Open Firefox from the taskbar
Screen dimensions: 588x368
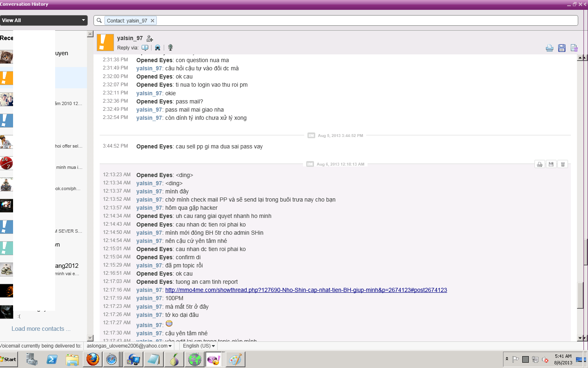[93, 359]
